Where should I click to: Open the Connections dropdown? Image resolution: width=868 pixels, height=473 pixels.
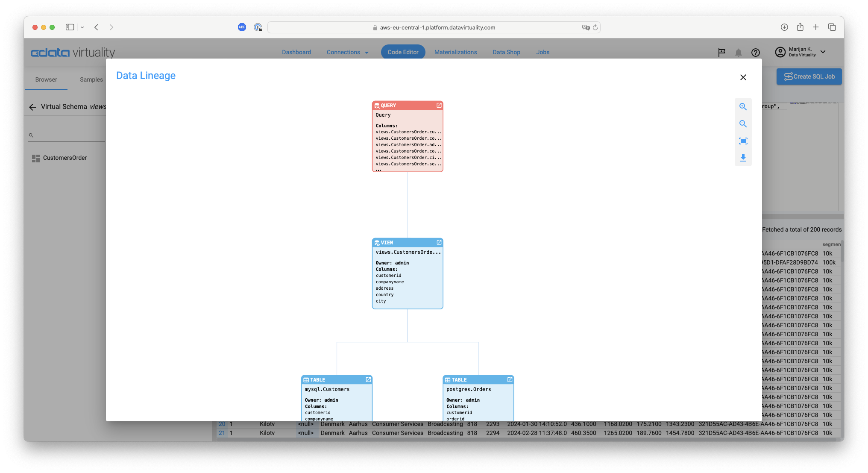[x=347, y=52]
